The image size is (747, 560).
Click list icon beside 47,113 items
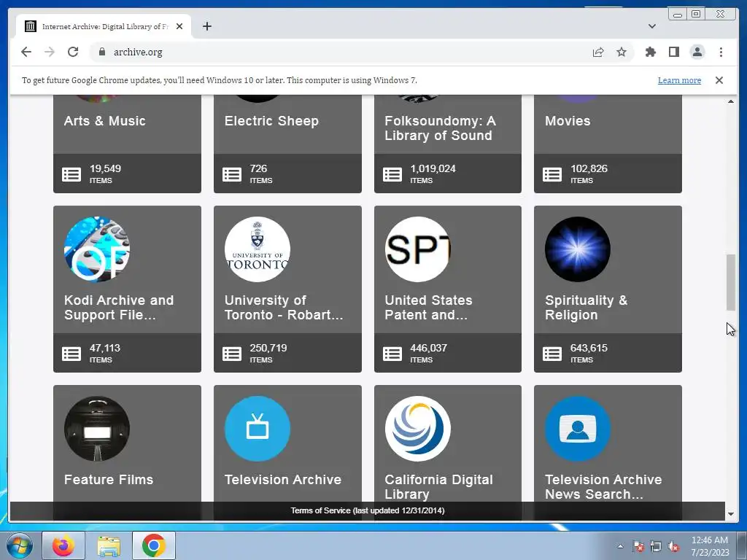point(71,354)
